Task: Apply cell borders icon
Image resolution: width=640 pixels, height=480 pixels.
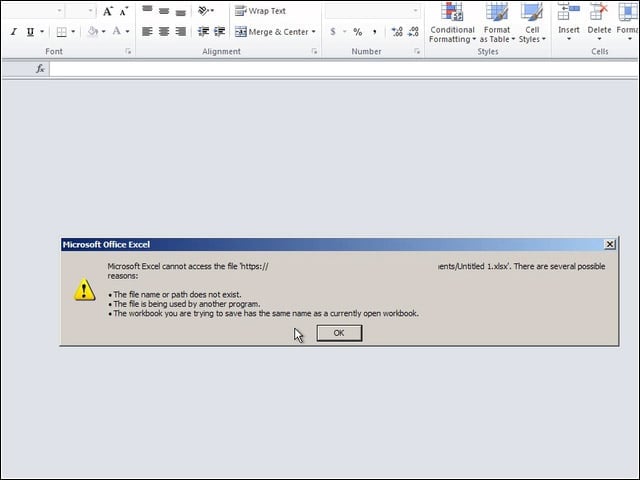Action: tap(62, 32)
